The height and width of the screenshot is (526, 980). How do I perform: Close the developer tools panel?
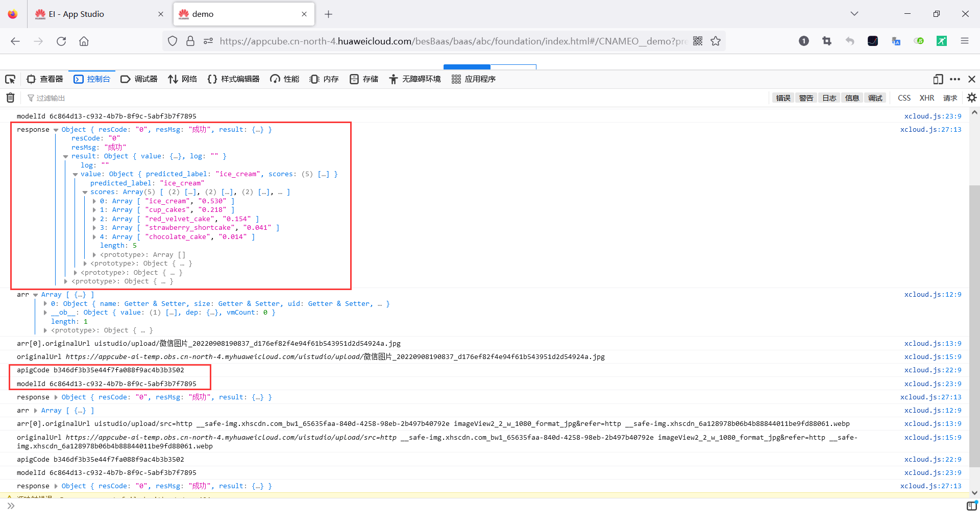tap(972, 79)
